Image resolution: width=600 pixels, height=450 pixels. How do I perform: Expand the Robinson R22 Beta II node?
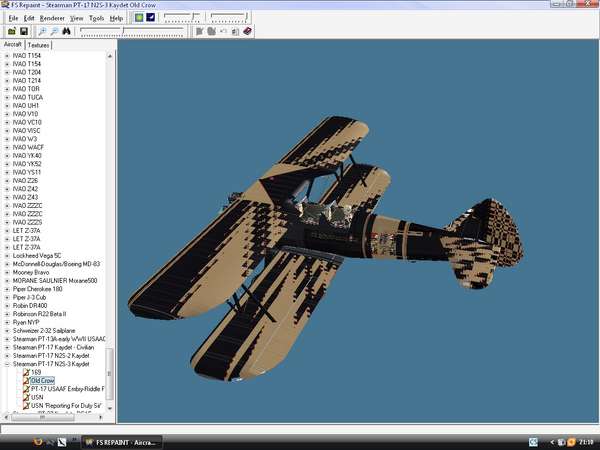pyautogui.click(x=7, y=314)
